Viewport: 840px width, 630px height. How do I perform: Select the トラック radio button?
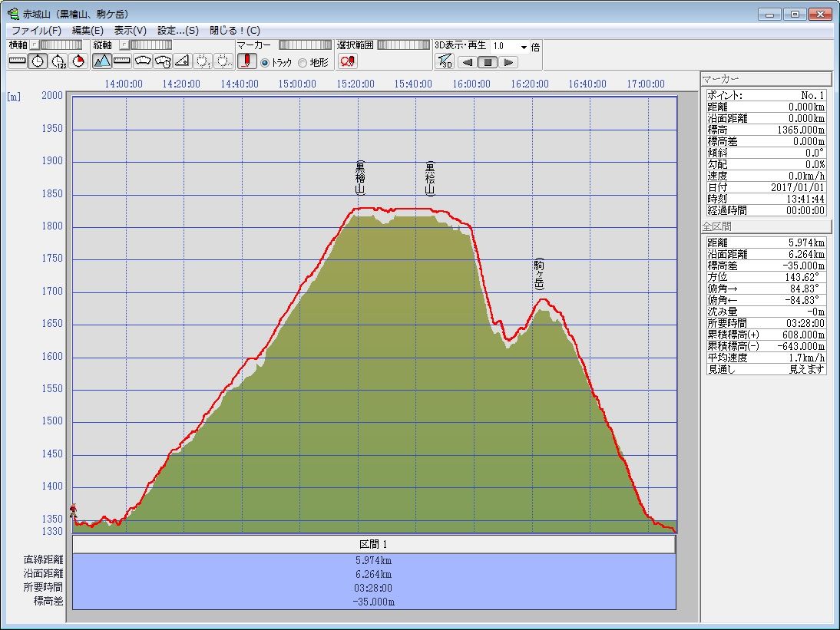click(265, 63)
